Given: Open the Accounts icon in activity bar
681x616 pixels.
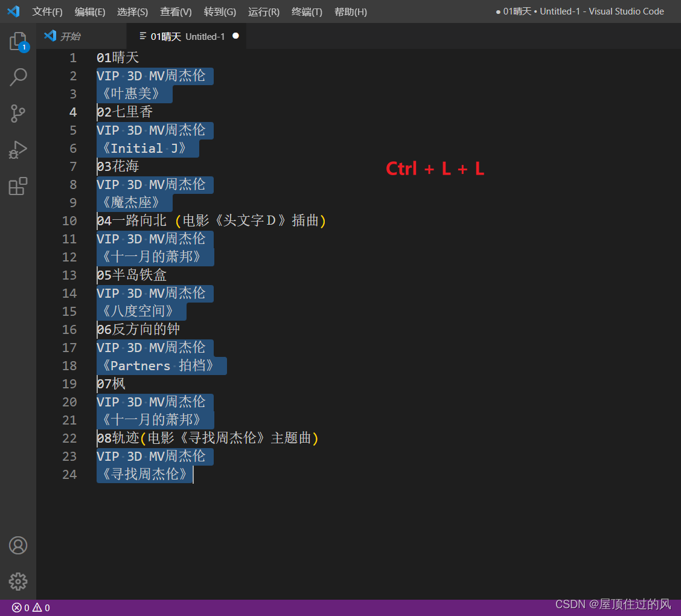Looking at the screenshot, I should (x=18, y=545).
